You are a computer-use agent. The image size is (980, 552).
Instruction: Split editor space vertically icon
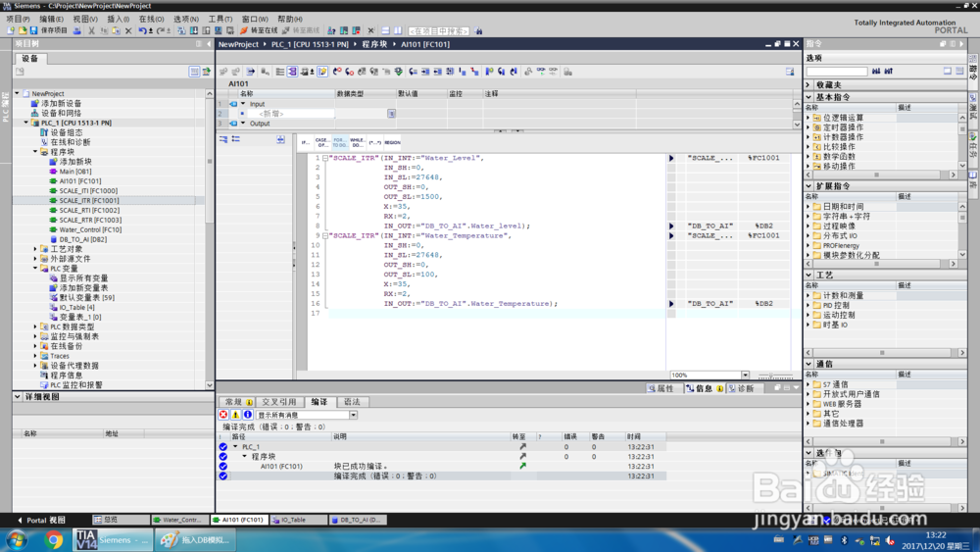pyautogui.click(x=398, y=30)
